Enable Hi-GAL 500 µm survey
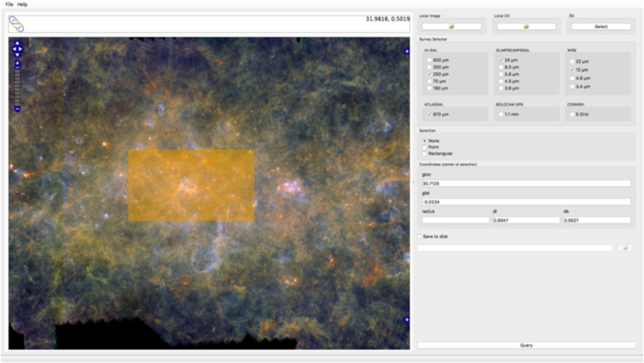 point(430,60)
